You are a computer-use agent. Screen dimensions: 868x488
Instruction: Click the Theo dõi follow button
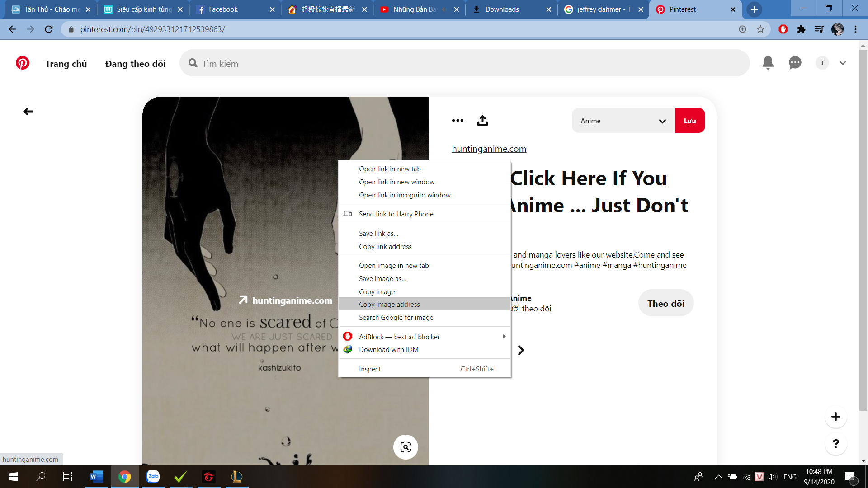point(665,303)
